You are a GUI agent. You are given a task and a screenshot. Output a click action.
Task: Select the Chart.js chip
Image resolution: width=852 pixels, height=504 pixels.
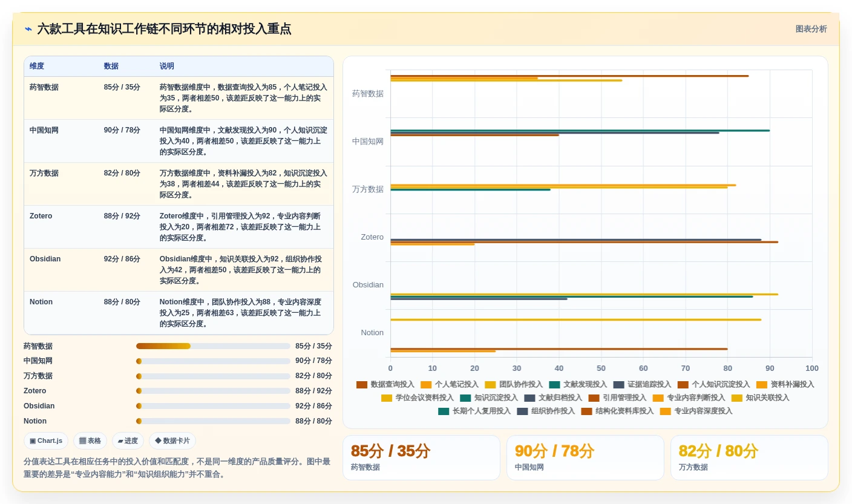coord(46,441)
